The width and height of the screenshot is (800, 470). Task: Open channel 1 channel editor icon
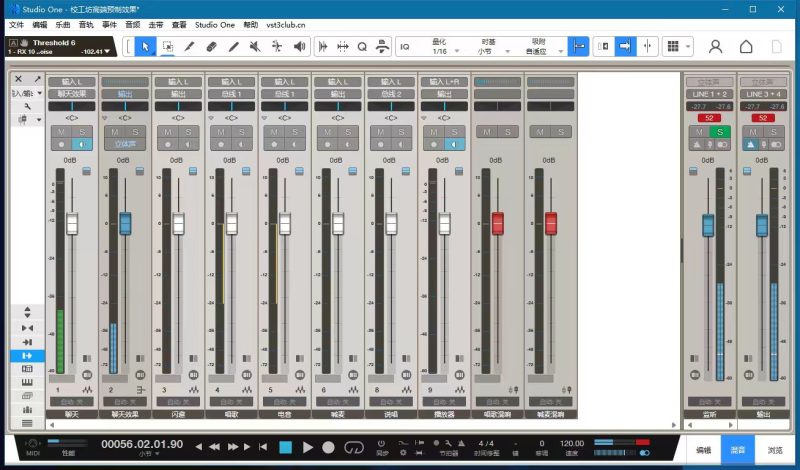87,375
